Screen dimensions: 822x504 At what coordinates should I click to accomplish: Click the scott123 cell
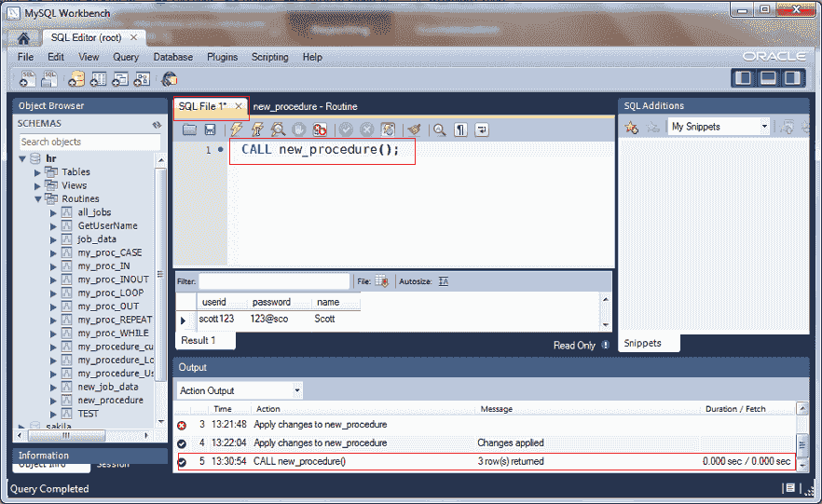point(216,319)
